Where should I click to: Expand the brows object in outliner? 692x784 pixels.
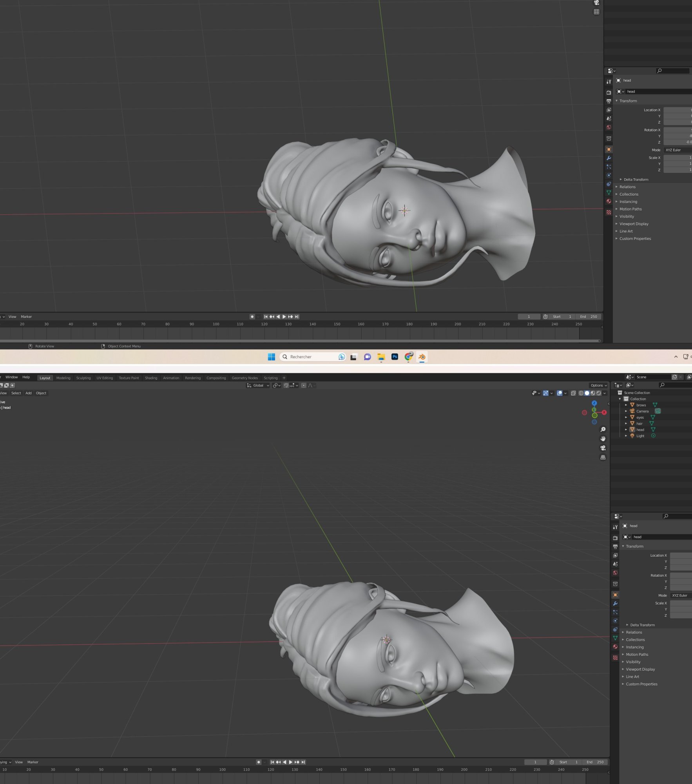[626, 405]
